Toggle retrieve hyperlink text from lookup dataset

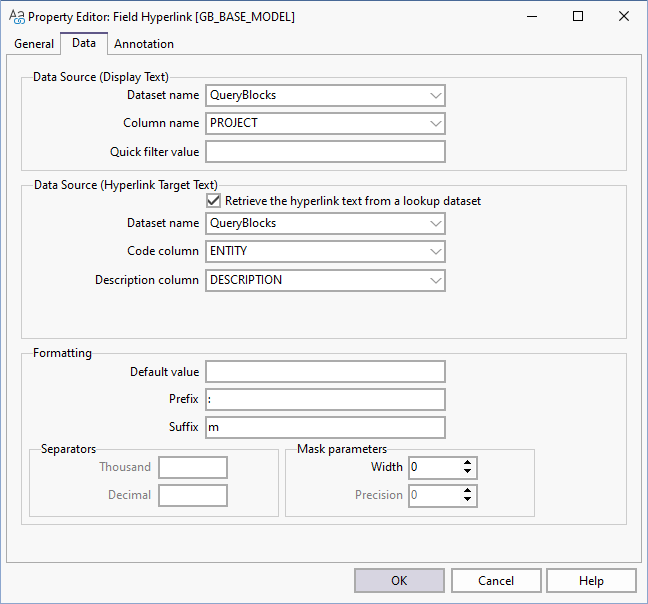[x=214, y=201]
